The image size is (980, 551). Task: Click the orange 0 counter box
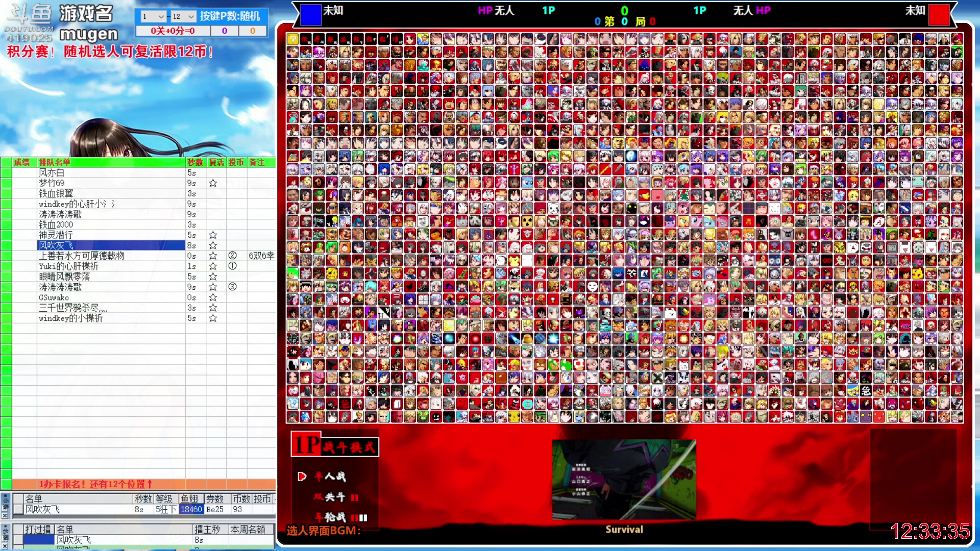point(252,31)
